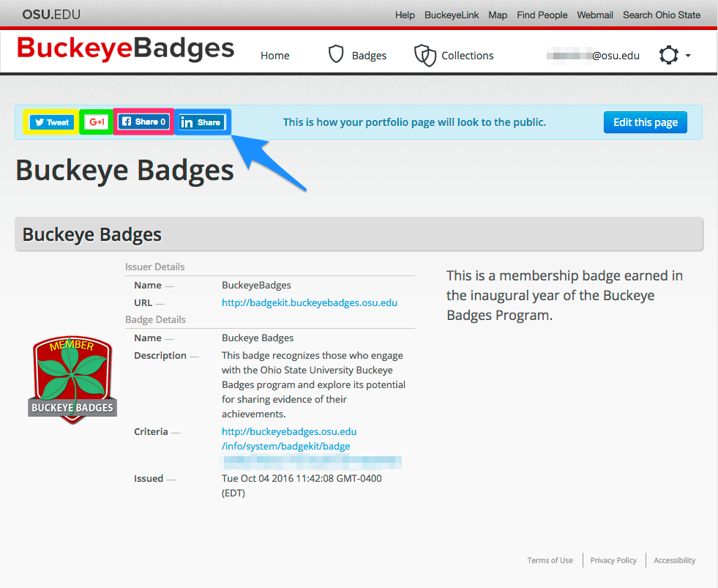
Task: Click the Collections double-shield icon
Action: [x=425, y=56]
